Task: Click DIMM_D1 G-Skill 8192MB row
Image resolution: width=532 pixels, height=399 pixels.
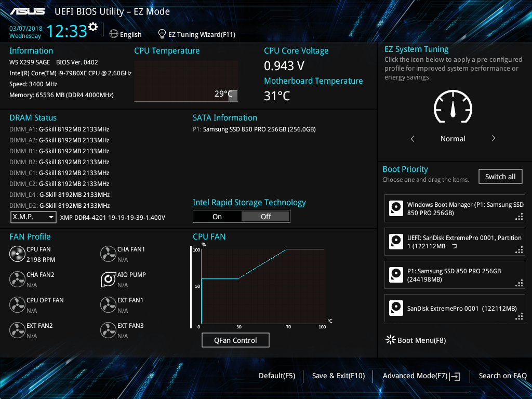Action: coord(59,194)
